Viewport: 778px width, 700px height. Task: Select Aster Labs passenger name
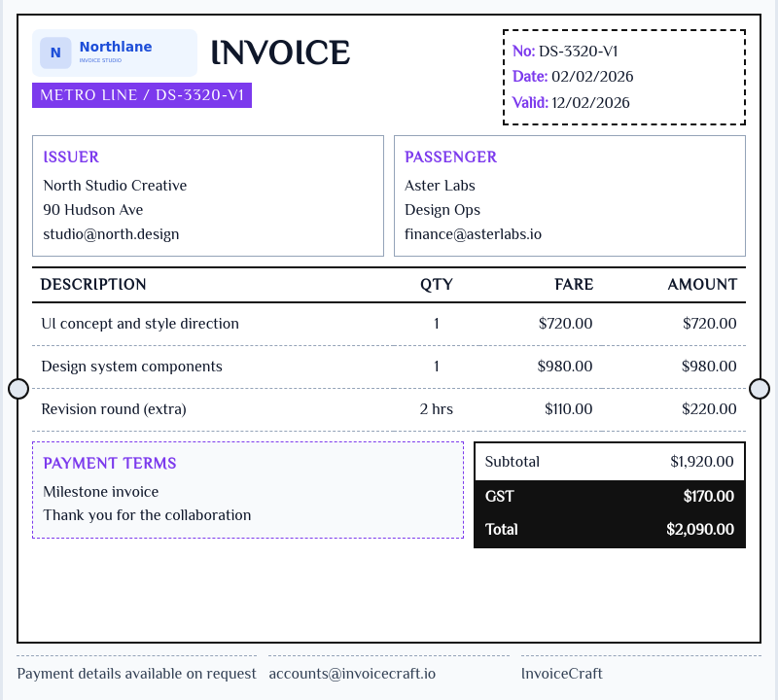pos(440,186)
